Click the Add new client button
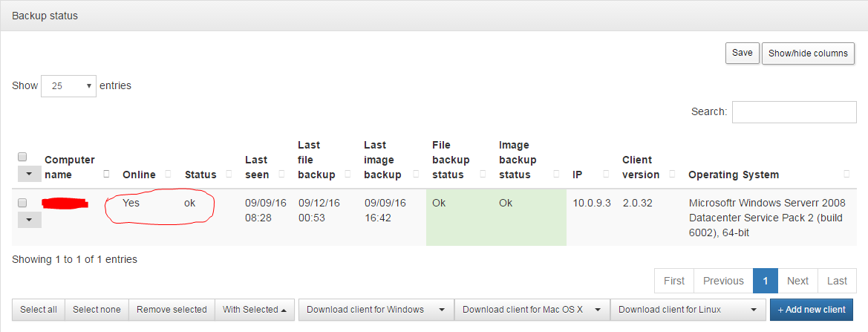 coord(812,310)
